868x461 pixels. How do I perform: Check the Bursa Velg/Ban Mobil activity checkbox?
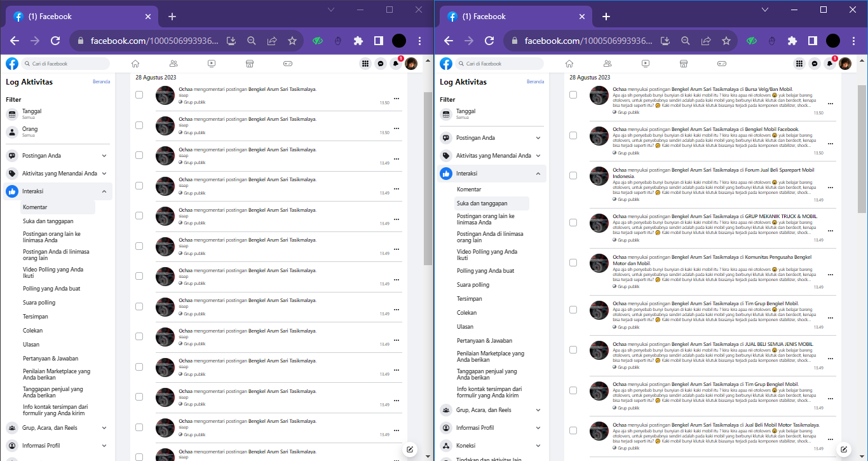click(x=573, y=95)
